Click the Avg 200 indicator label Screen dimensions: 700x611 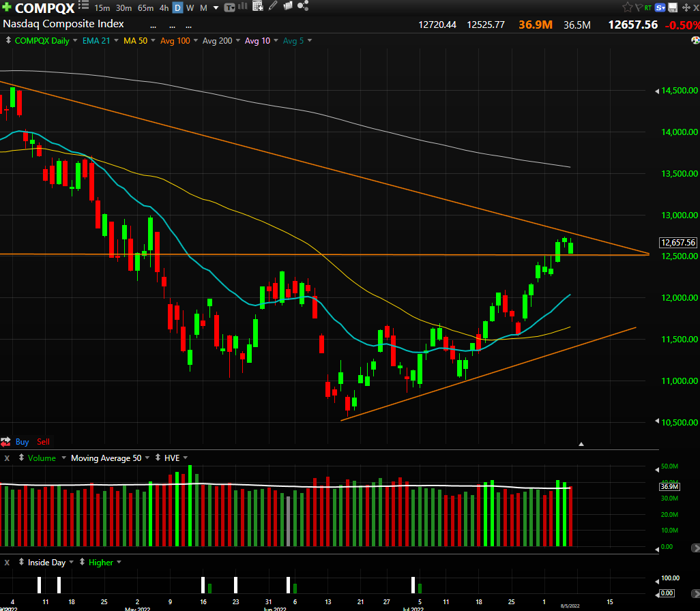(x=218, y=41)
